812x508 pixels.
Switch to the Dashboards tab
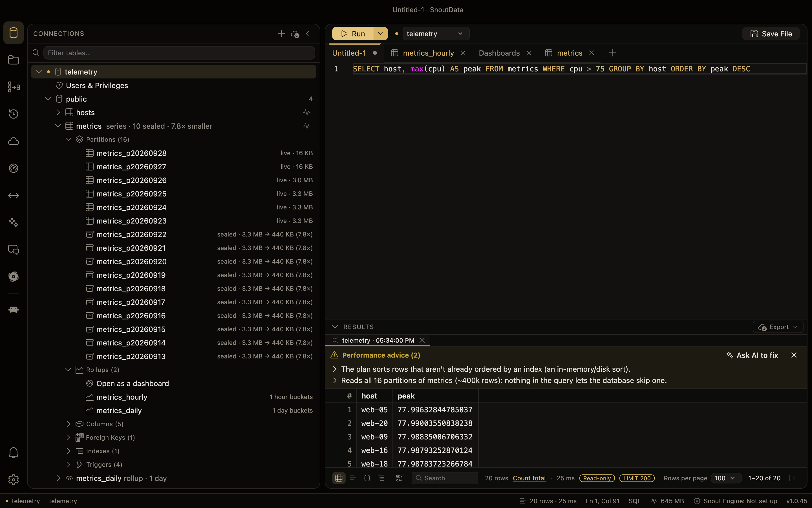(499, 53)
